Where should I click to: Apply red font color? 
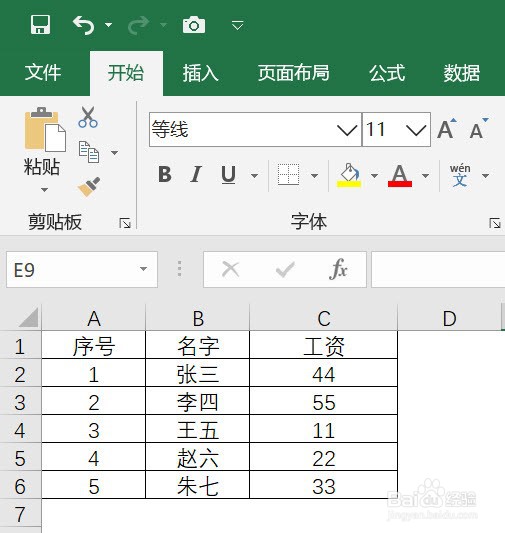[400, 175]
